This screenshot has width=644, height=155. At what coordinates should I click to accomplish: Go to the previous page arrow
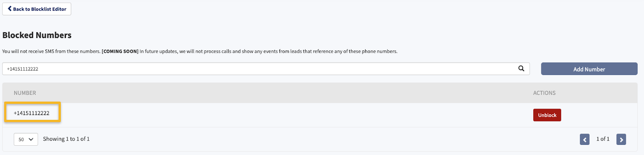pyautogui.click(x=584, y=139)
